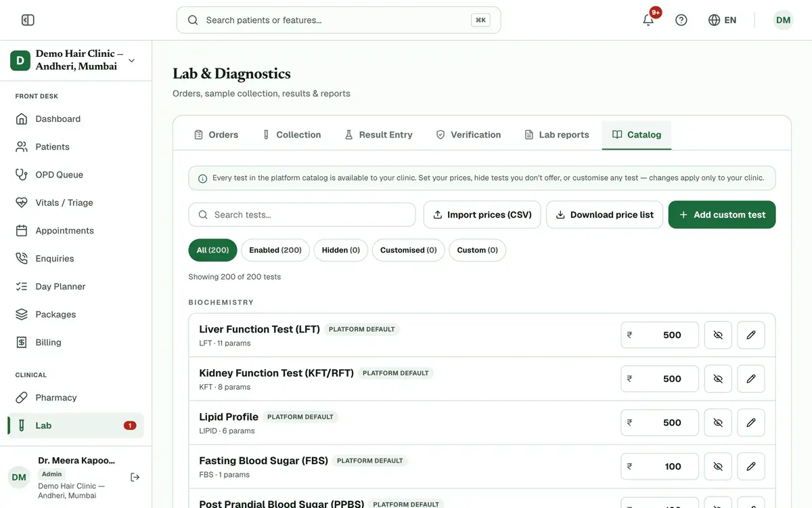Click the Appointments calendar icon
The width and height of the screenshot is (812, 508).
pos(22,231)
